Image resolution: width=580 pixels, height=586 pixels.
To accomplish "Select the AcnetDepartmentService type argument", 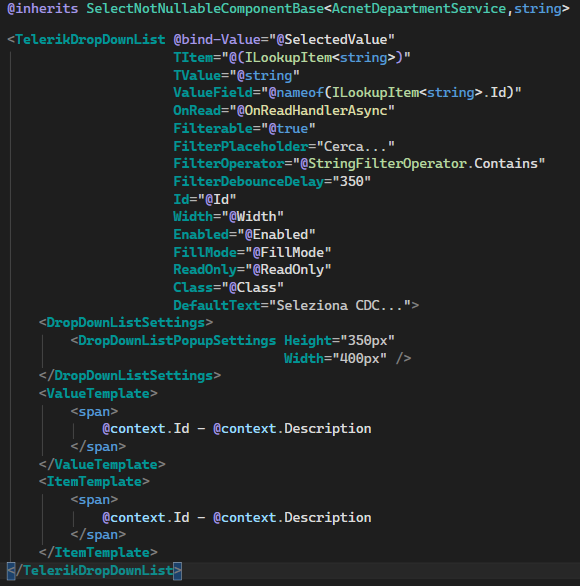I will [x=419, y=9].
